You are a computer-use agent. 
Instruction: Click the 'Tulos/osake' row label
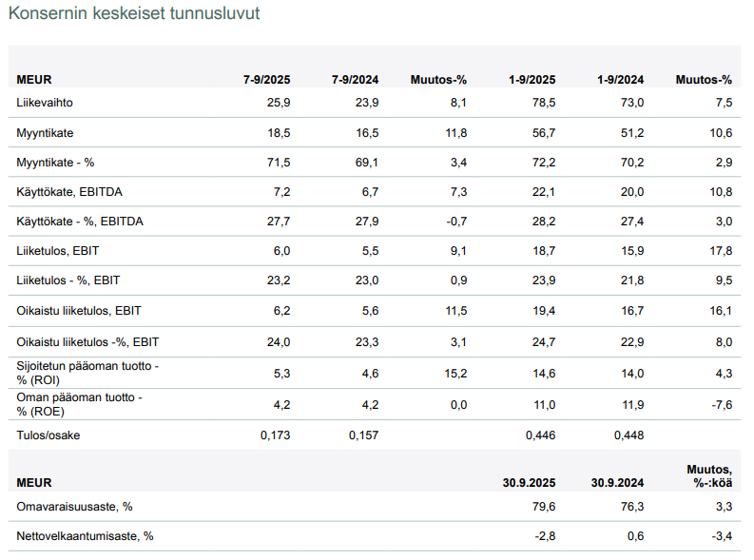(48, 435)
